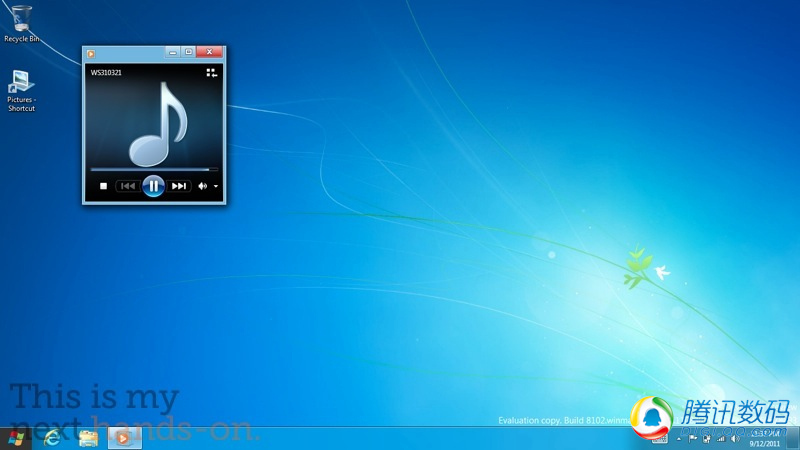Open the taskbar clock showing 9/12/2011

765,439
